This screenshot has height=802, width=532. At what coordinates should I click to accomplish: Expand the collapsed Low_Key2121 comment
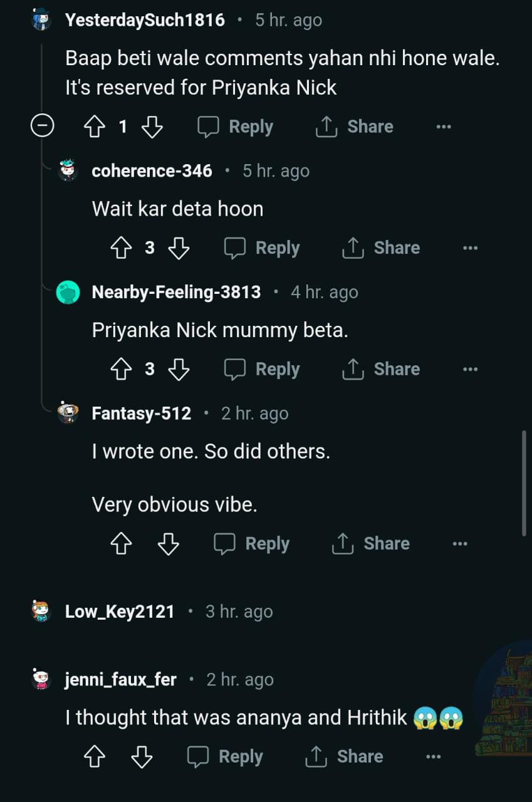[119, 612]
